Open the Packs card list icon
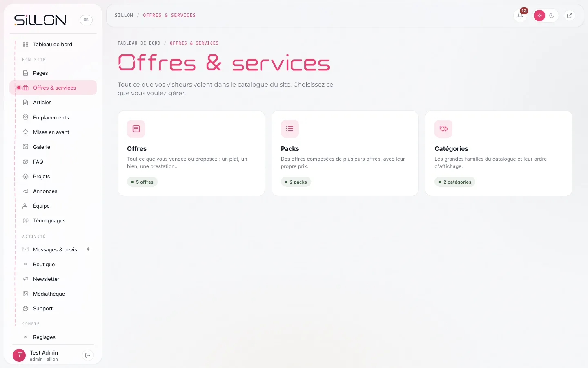The image size is (588, 368). point(290,129)
